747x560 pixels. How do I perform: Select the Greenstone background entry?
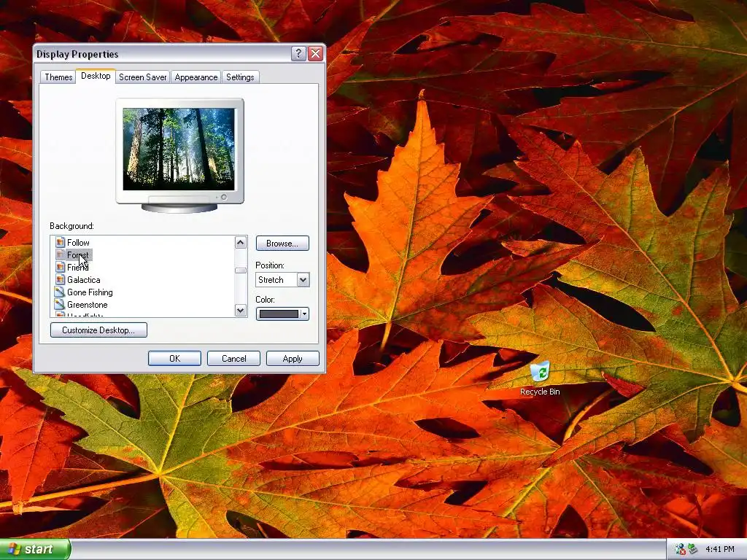(88, 304)
